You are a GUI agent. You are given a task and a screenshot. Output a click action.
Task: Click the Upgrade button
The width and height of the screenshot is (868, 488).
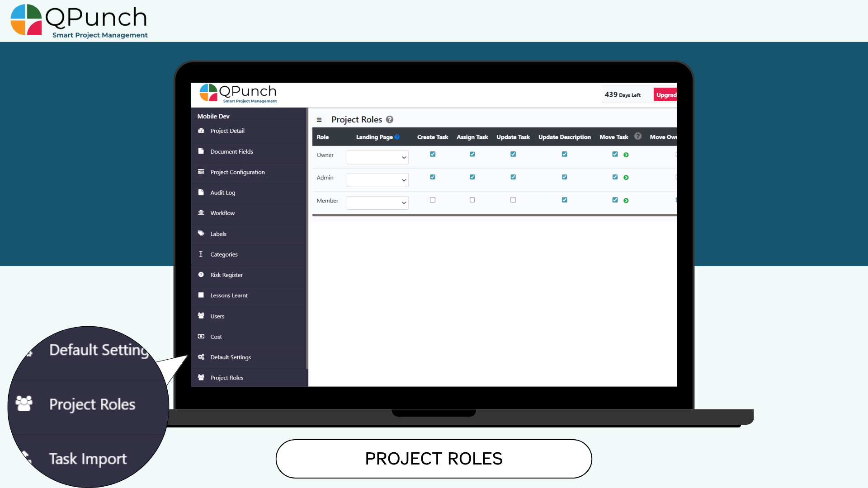665,95
